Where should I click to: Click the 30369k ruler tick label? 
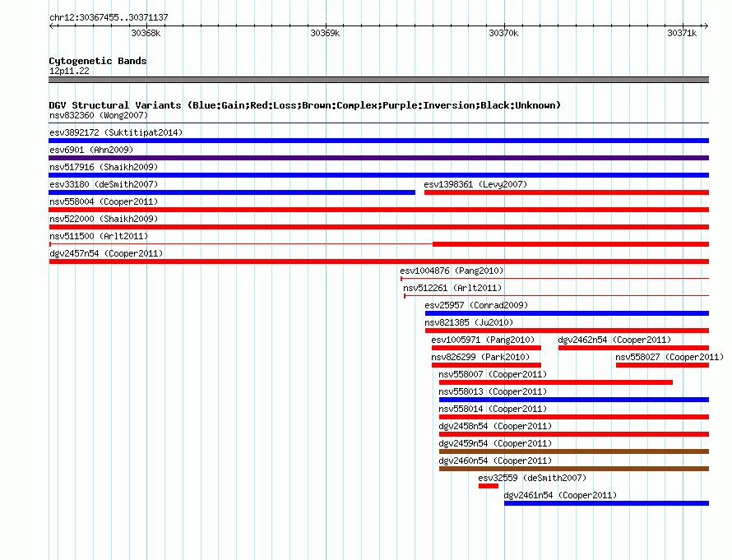coord(325,33)
